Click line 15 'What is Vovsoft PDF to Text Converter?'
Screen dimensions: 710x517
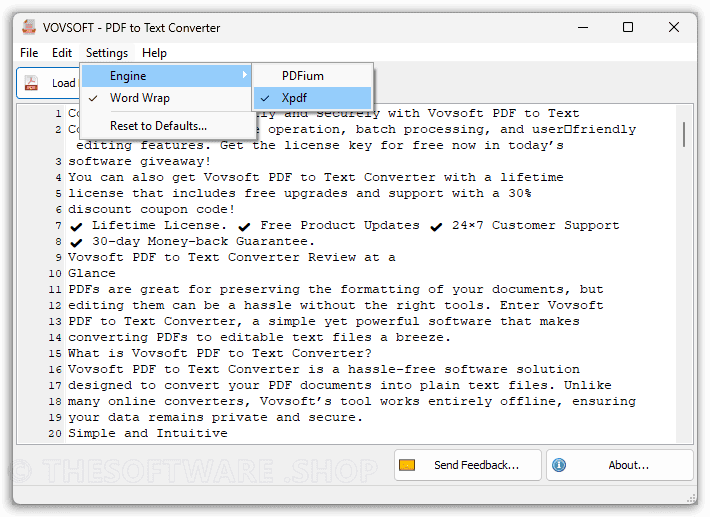tap(220, 353)
